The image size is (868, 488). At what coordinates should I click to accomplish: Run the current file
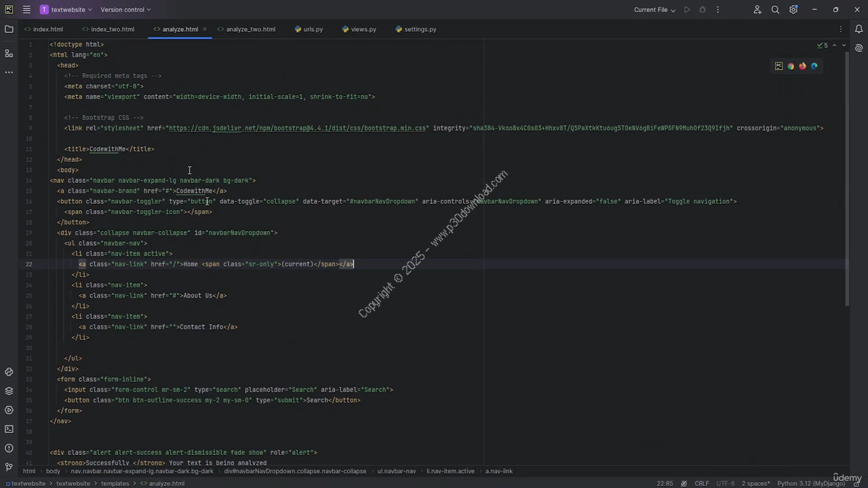687,9
